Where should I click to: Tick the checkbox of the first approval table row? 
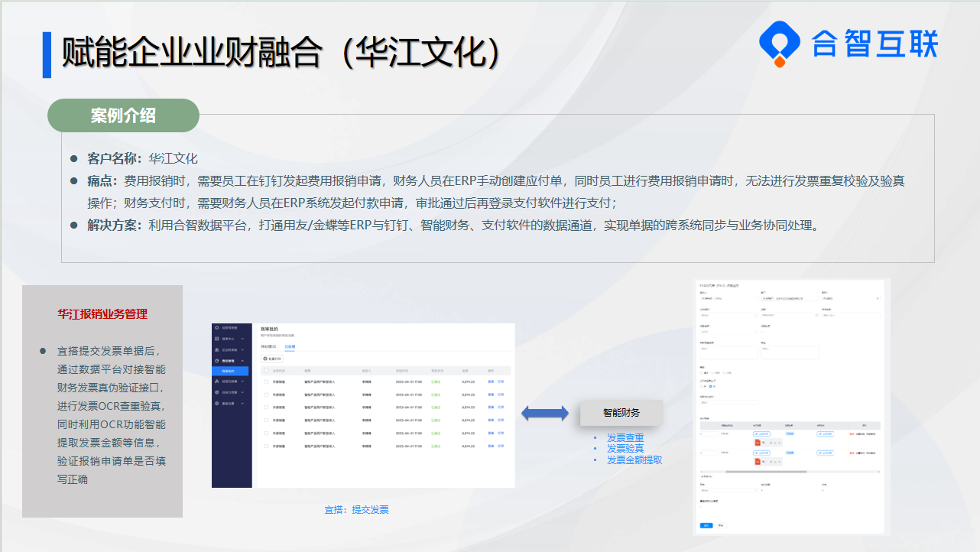266,382
